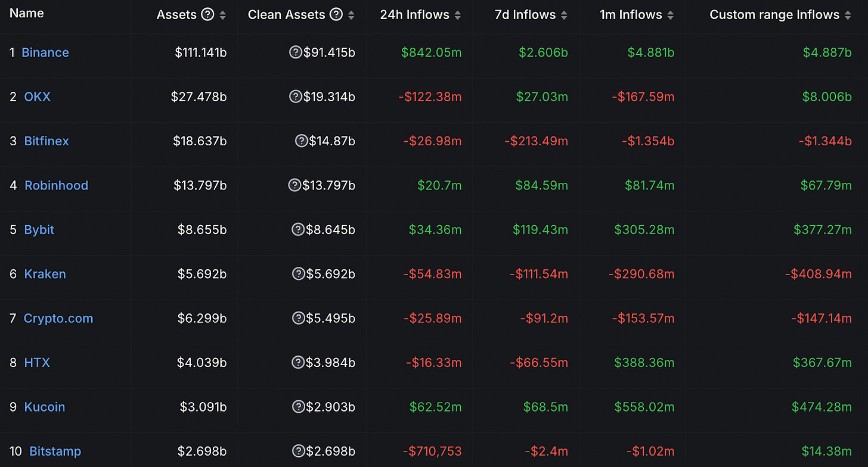This screenshot has width=868, height=467.
Task: Select HTX assets value $4.039b
Action: (201, 362)
